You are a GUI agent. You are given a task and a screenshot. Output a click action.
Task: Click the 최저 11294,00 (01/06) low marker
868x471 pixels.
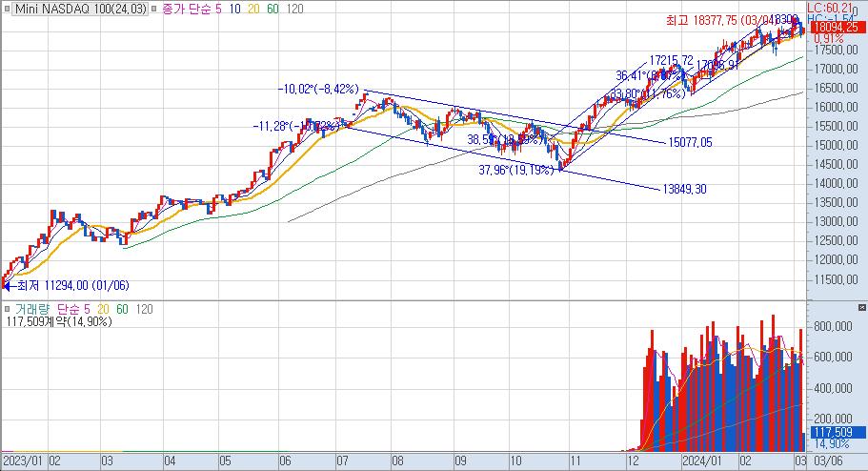(x=73, y=285)
